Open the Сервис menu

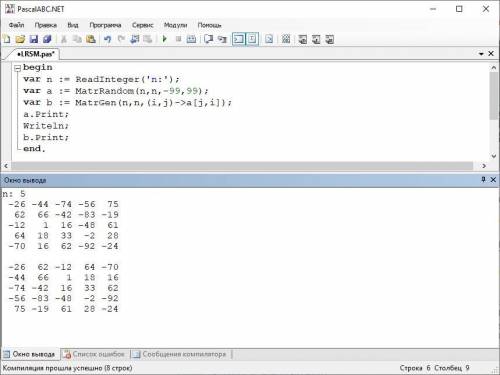click(x=143, y=25)
